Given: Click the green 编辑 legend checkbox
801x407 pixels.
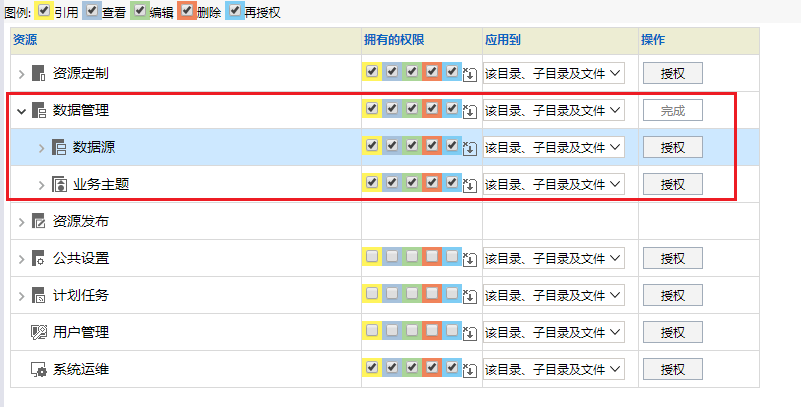Looking at the screenshot, I should (139, 10).
